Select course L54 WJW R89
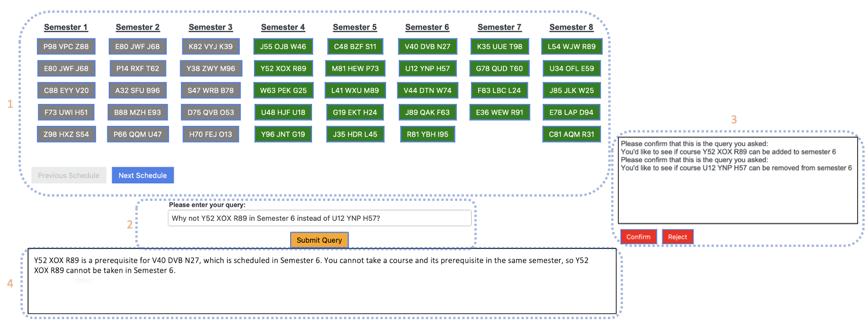868x322 pixels. (x=572, y=47)
